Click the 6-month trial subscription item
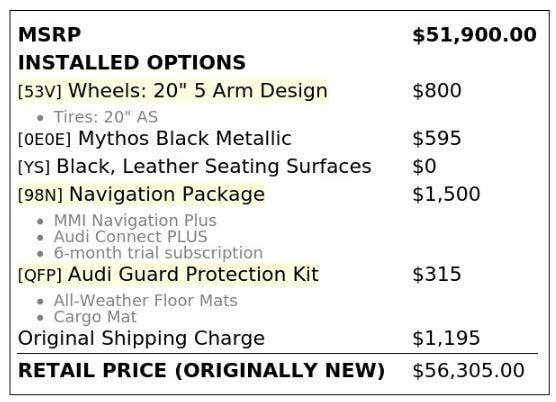The width and height of the screenshot is (556, 402). point(158,253)
